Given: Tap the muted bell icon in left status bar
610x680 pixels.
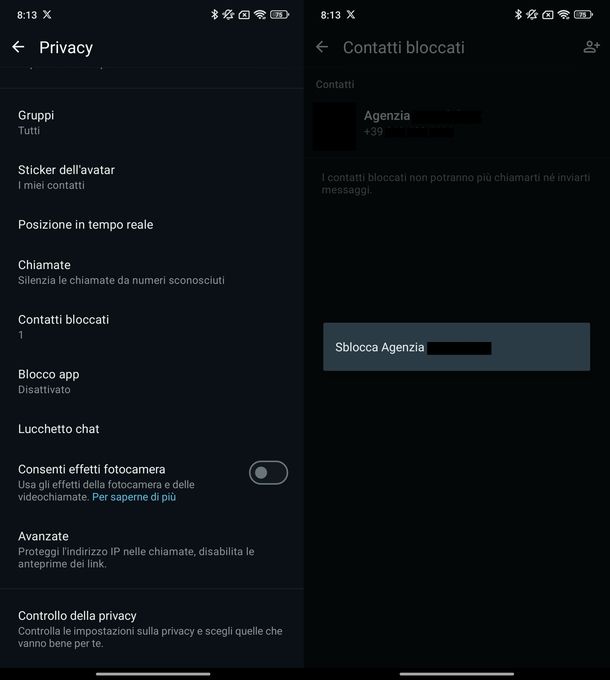Looking at the screenshot, I should (x=229, y=15).
